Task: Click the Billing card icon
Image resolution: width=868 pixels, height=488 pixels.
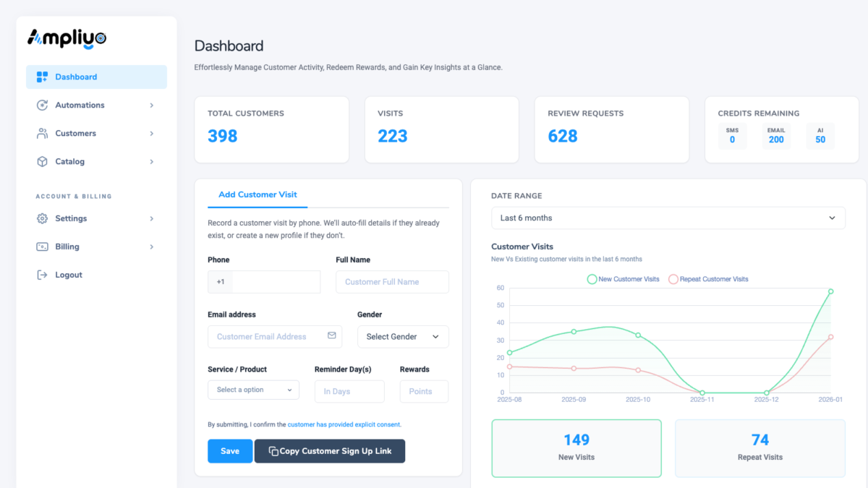Action: [x=42, y=247]
